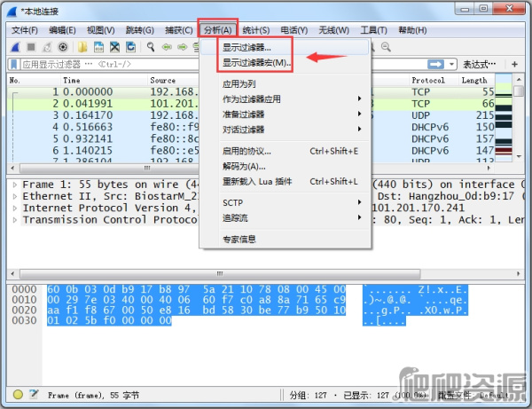The image size is (532, 409).
Task: Sort by the Source column header
Action: point(173,81)
